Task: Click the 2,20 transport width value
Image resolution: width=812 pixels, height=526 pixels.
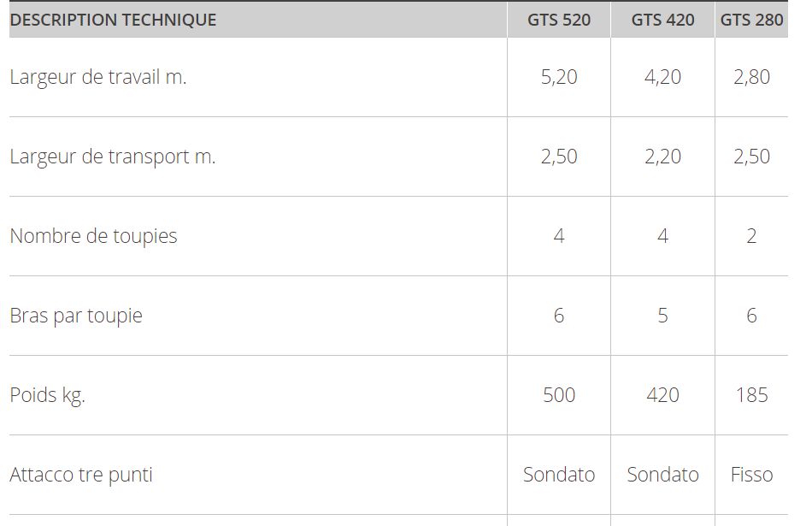Action: click(662, 157)
